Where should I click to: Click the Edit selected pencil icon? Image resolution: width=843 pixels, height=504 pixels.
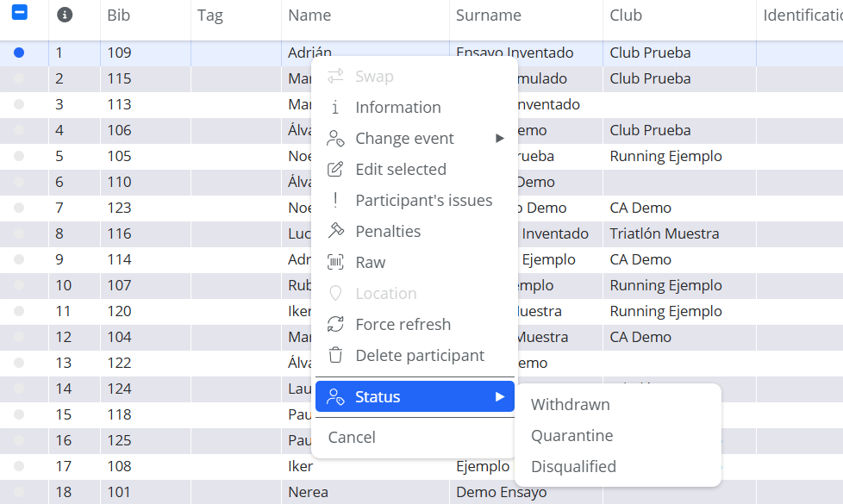click(335, 169)
